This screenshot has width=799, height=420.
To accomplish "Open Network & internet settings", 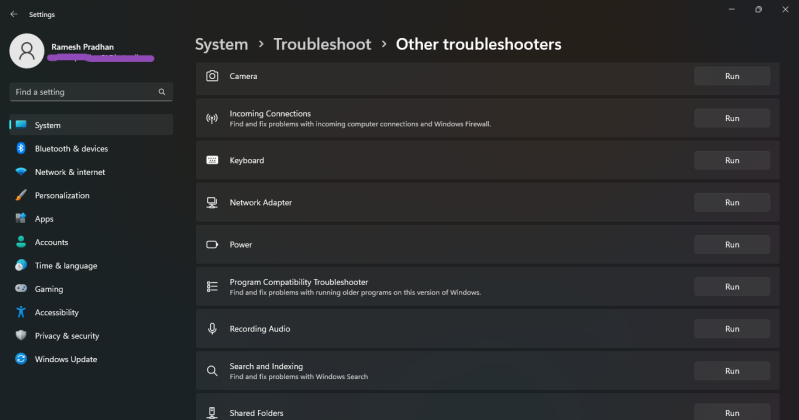I will coord(91,172).
